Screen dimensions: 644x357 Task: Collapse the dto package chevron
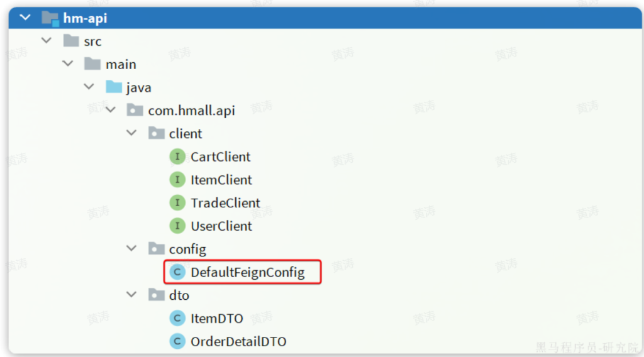point(131,295)
